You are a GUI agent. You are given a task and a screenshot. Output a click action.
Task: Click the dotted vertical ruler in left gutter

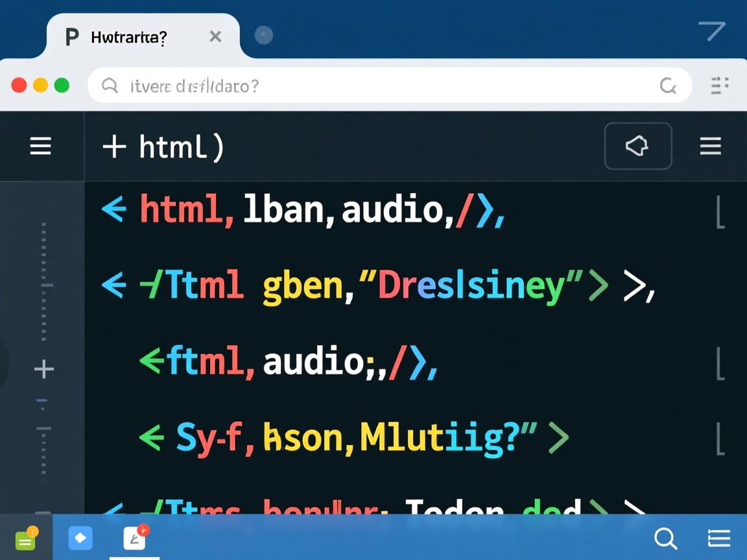click(43, 279)
